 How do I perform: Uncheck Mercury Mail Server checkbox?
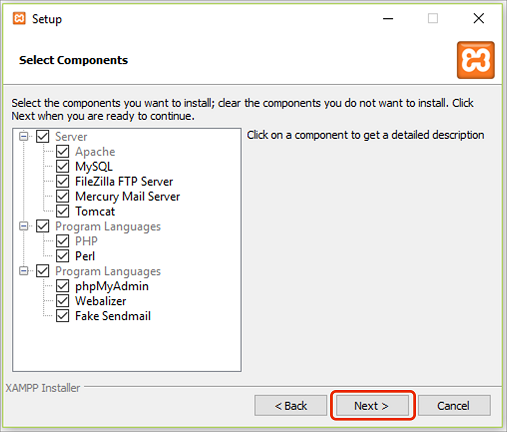[63, 196]
